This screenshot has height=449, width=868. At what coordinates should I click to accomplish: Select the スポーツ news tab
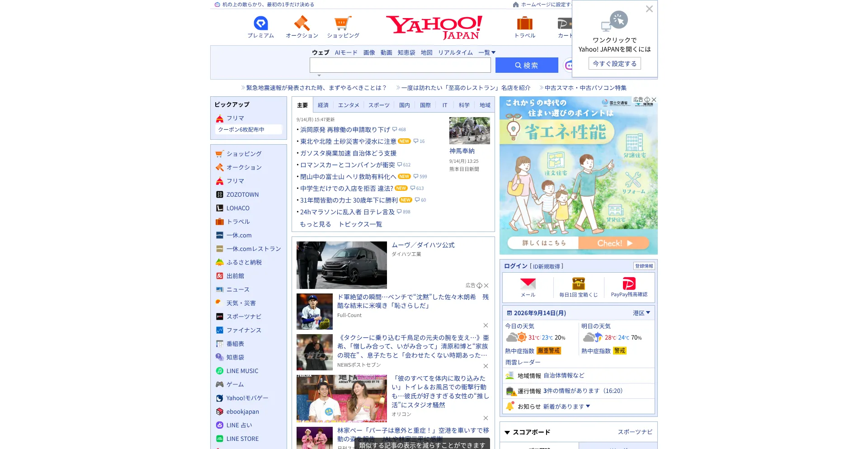click(x=379, y=105)
